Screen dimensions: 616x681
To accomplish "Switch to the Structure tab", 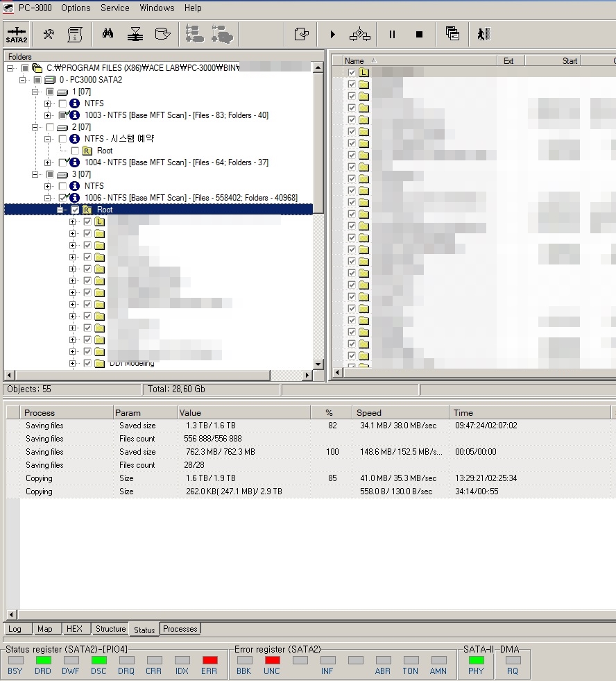I will point(111,629).
